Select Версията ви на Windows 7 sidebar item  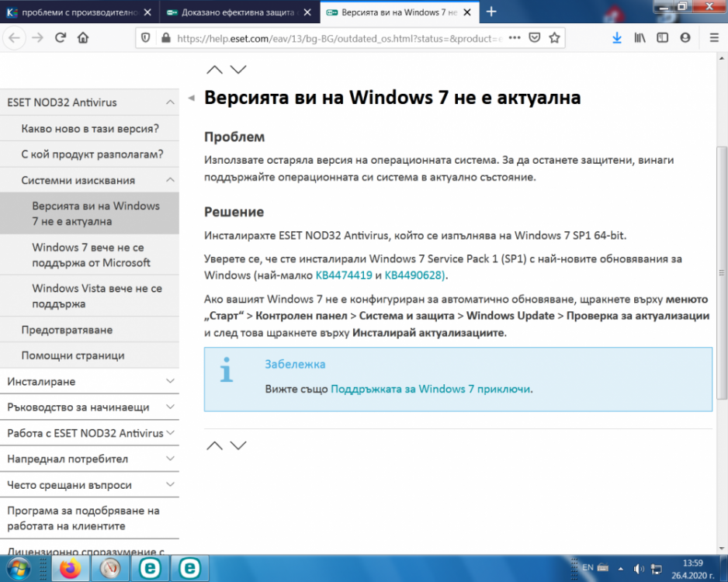(x=89, y=213)
